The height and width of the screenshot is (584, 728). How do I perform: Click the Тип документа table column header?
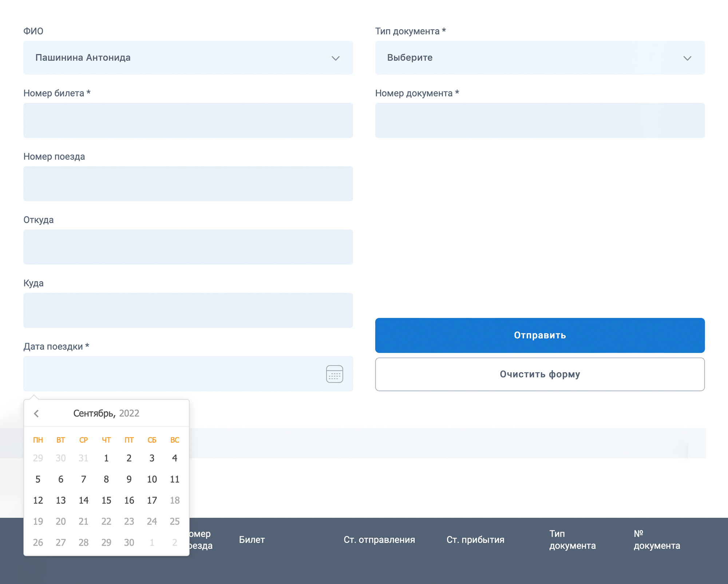pos(573,540)
